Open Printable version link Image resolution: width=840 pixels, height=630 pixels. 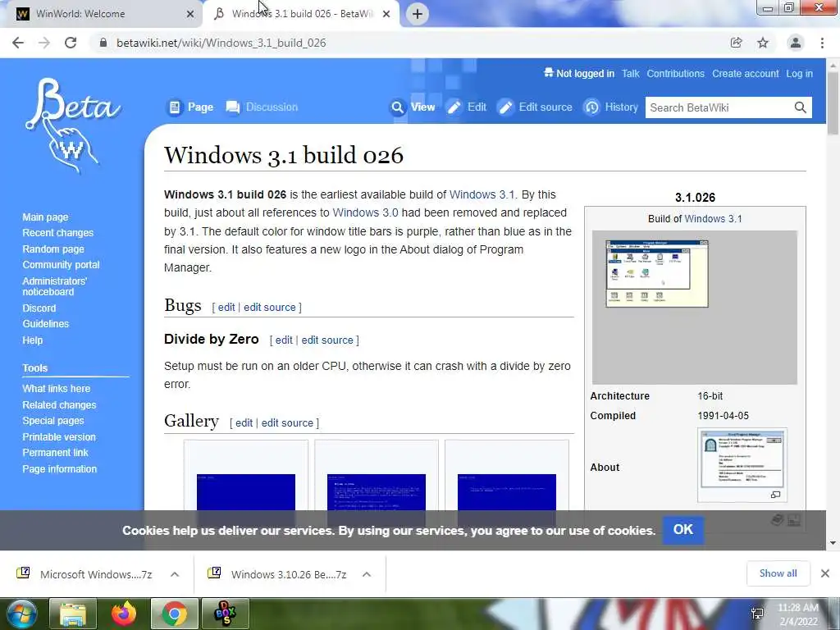pyautogui.click(x=59, y=437)
